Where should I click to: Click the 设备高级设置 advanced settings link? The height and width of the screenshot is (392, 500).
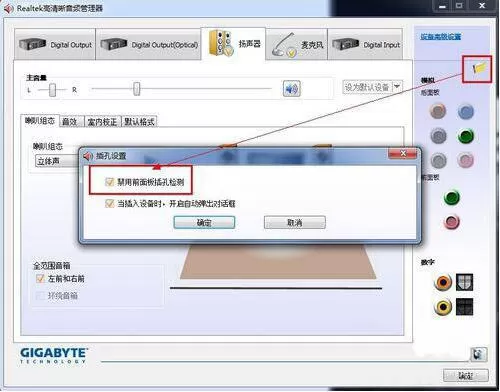coord(441,36)
